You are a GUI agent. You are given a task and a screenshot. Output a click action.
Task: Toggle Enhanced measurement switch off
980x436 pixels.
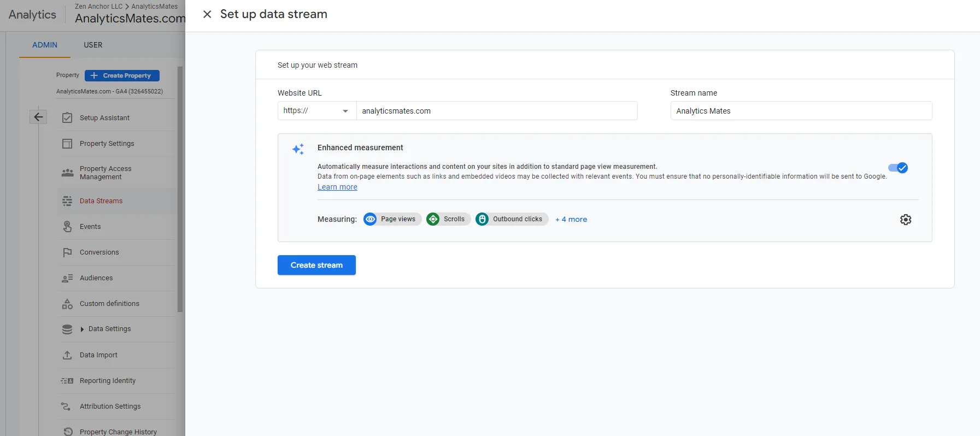[x=898, y=168]
